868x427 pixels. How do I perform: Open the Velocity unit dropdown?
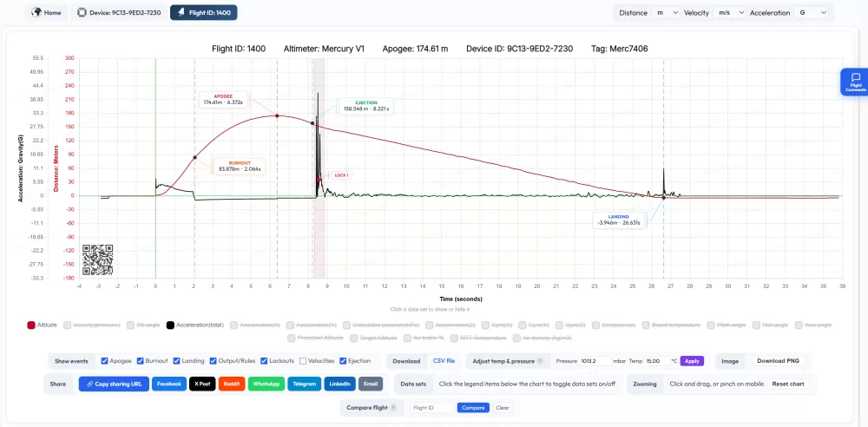click(726, 13)
